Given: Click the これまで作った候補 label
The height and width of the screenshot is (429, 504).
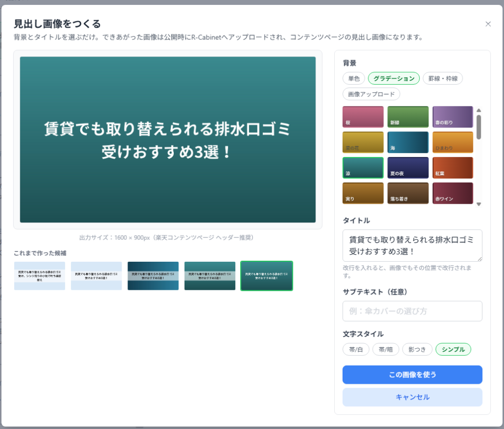Looking at the screenshot, I should click(x=40, y=253).
